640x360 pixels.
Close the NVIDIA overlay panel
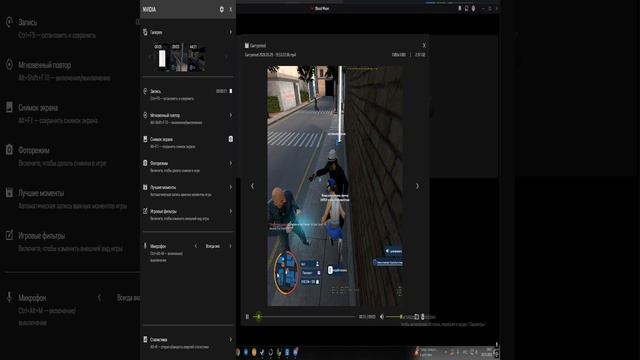tap(231, 9)
